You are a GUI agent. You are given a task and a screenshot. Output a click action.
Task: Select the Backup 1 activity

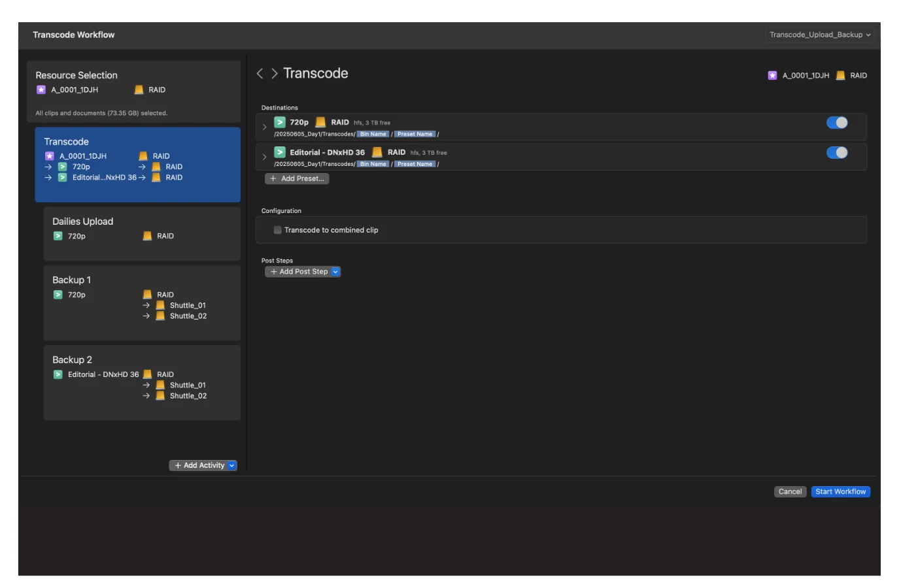(141, 302)
